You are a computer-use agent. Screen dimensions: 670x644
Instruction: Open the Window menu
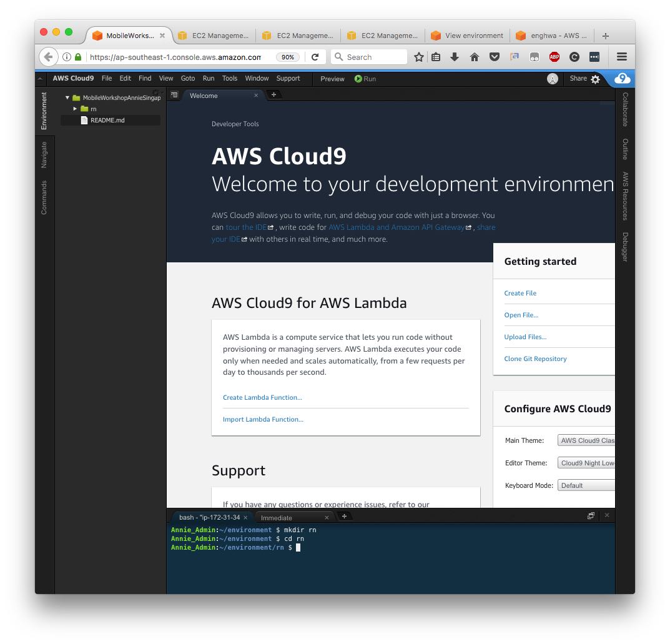pos(257,78)
